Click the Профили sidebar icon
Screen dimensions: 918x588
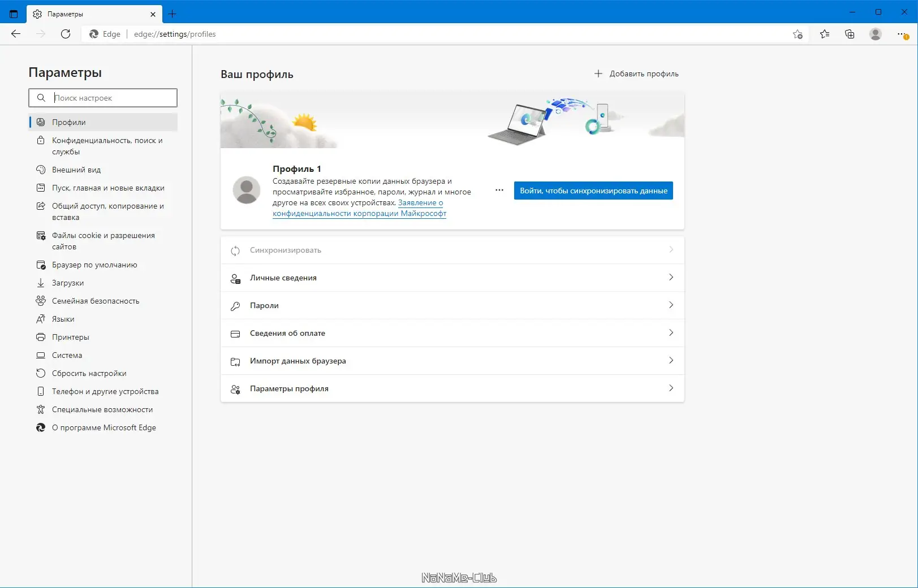pyautogui.click(x=41, y=122)
